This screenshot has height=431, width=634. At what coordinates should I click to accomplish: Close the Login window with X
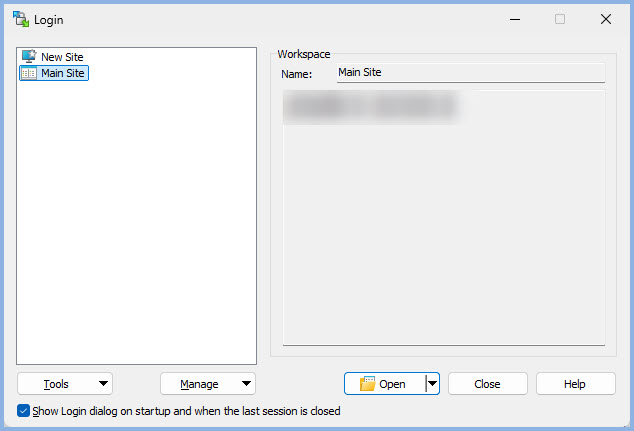(x=605, y=19)
